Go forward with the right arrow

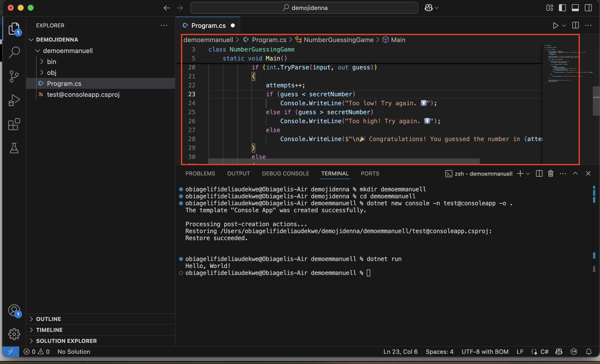[180, 8]
